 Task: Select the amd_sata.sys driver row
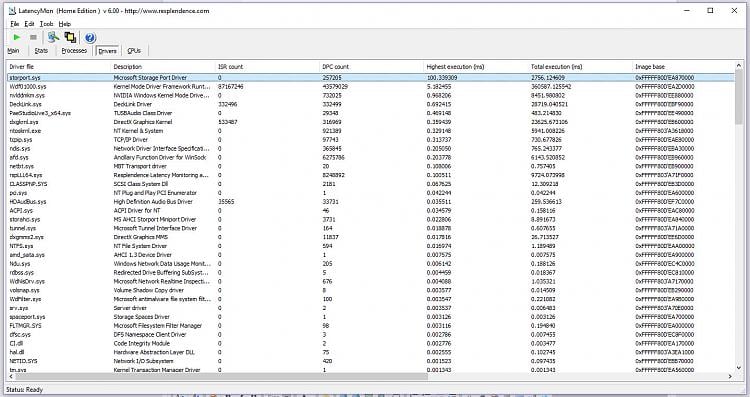(x=371, y=254)
